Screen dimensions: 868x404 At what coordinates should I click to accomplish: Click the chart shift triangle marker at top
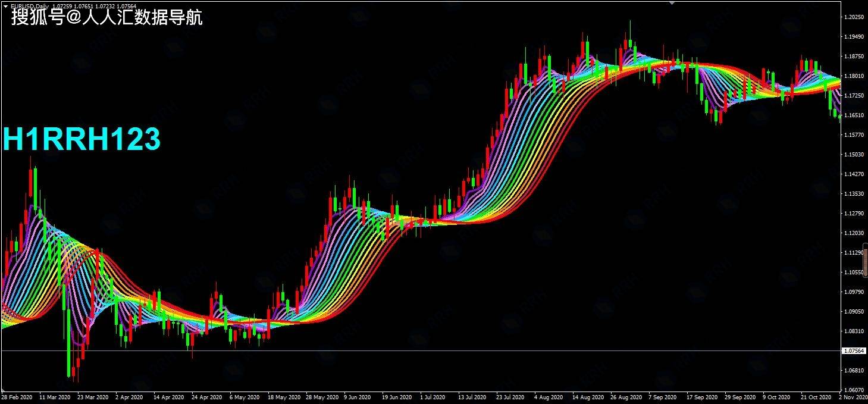point(672,3)
